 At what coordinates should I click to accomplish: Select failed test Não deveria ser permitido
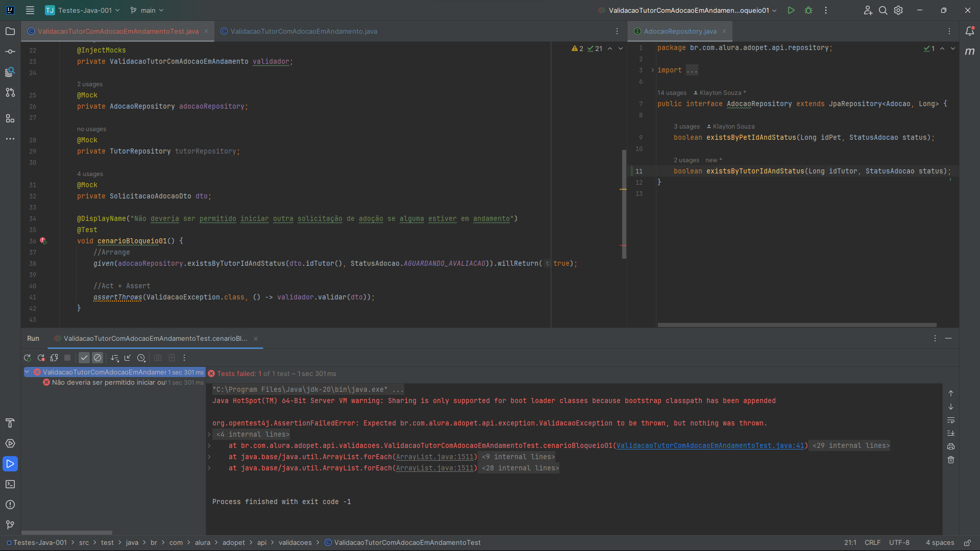123,383
